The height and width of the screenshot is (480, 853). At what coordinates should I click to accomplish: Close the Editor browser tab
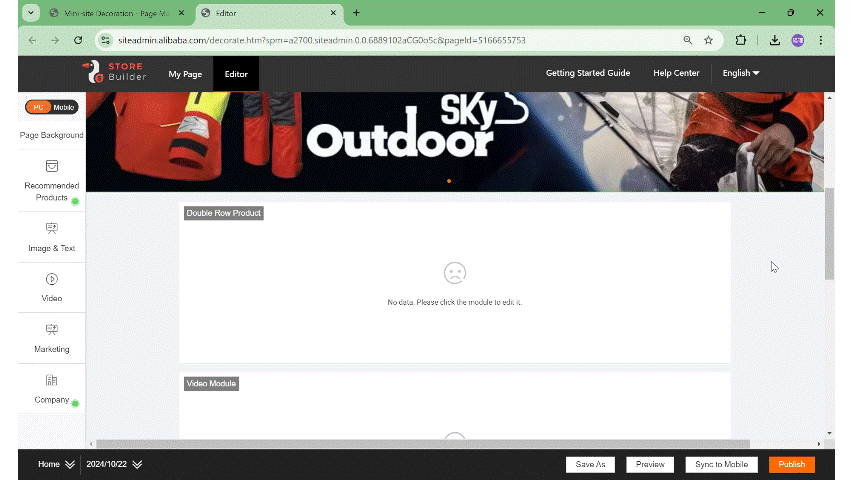click(x=333, y=13)
